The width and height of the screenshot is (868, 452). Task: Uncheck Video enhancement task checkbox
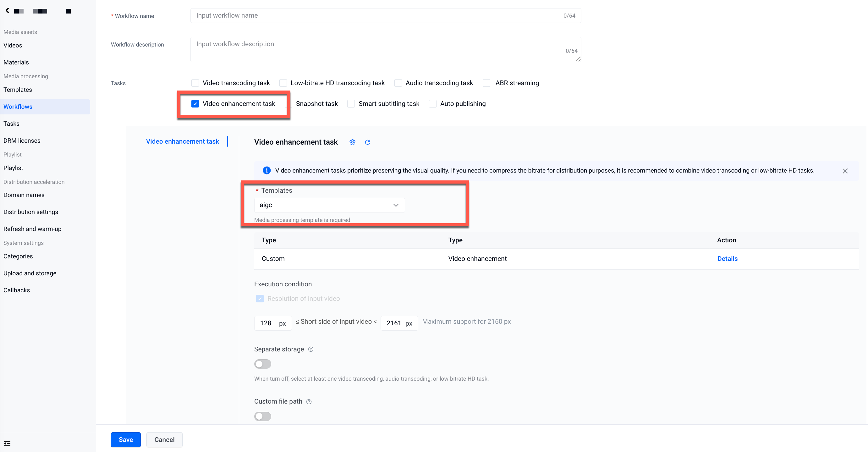tap(195, 104)
